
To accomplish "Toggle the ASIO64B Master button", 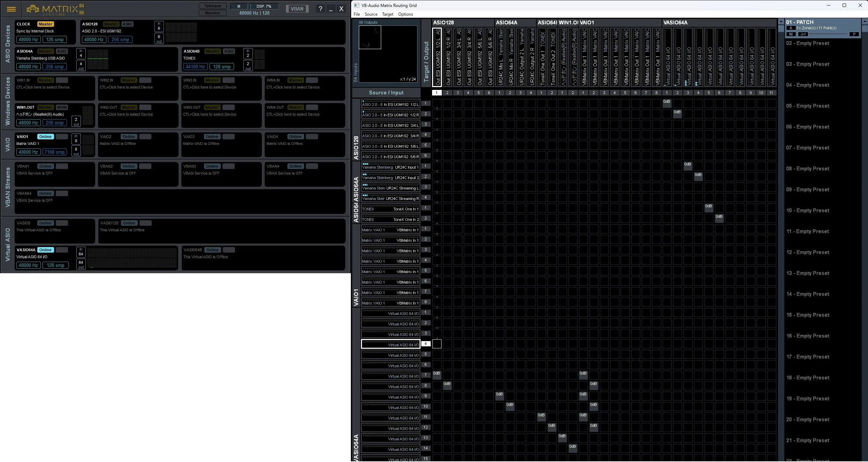I will tap(212, 51).
